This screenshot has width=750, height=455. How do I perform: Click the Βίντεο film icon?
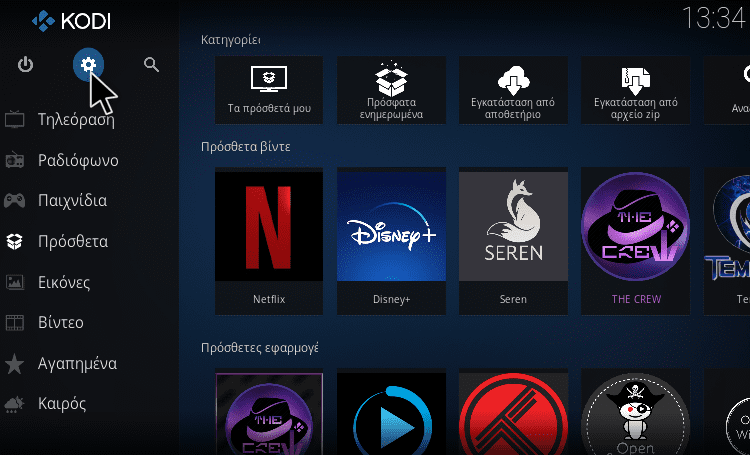click(14, 322)
